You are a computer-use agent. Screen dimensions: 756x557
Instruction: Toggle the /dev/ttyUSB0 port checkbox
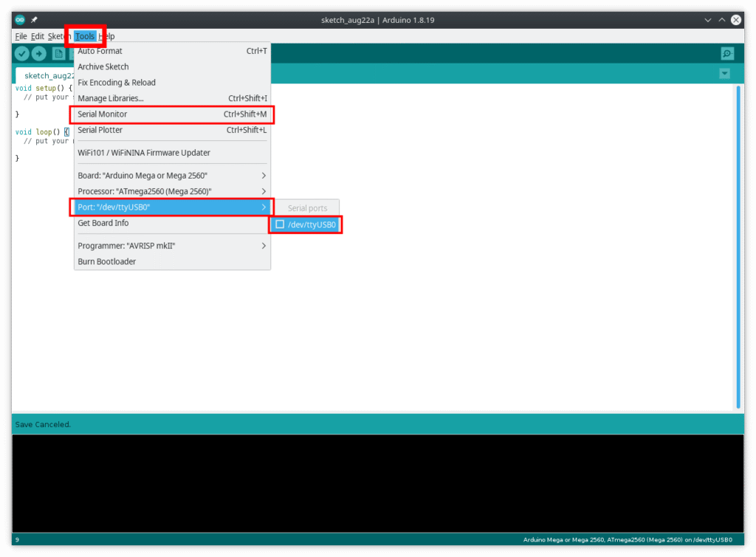[x=280, y=224]
